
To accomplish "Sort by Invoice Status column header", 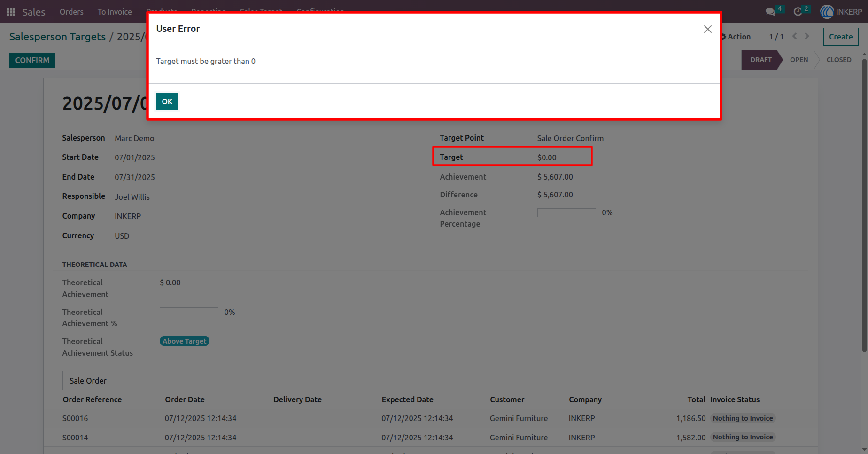I will (x=735, y=399).
